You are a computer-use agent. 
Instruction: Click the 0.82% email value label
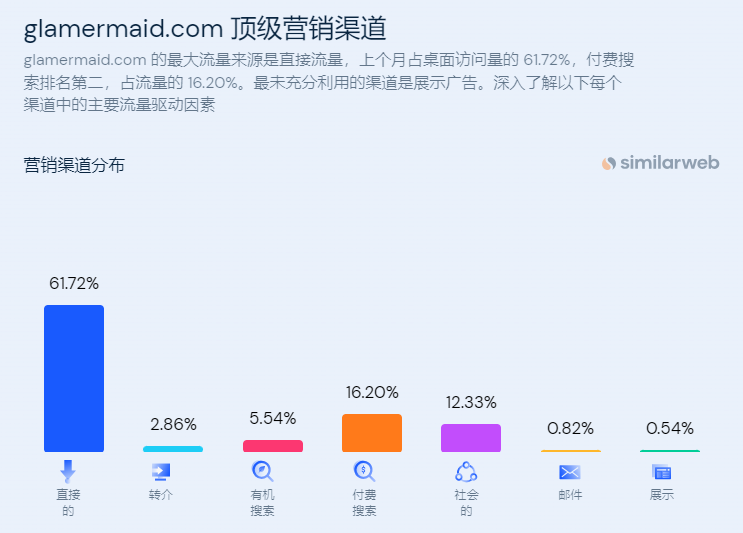(x=571, y=429)
